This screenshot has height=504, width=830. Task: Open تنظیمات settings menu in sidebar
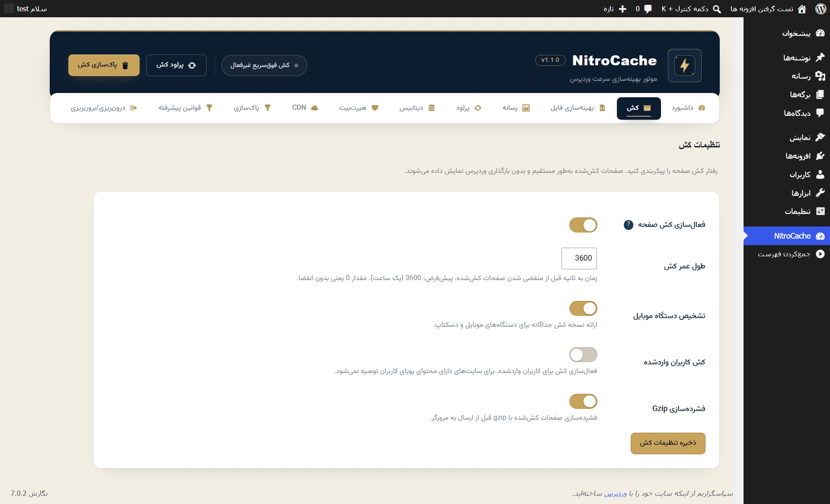[787, 211]
